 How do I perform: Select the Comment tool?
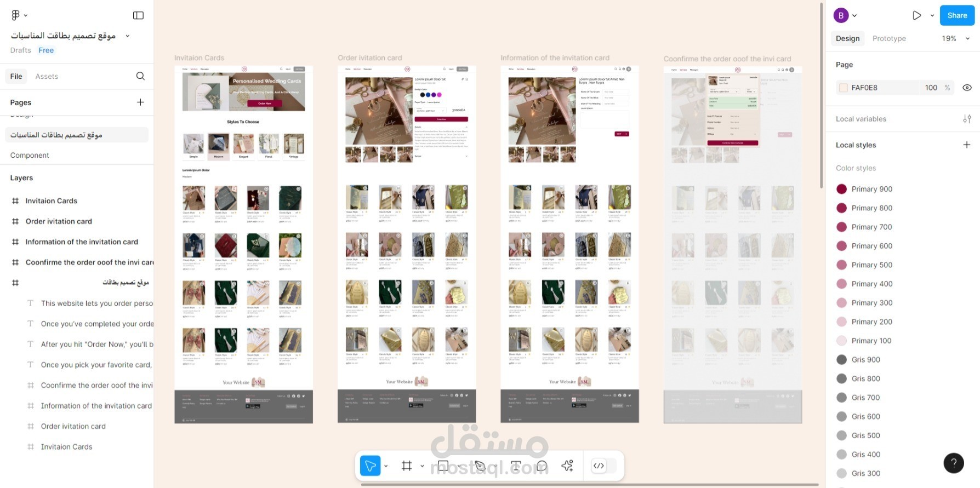point(542,466)
